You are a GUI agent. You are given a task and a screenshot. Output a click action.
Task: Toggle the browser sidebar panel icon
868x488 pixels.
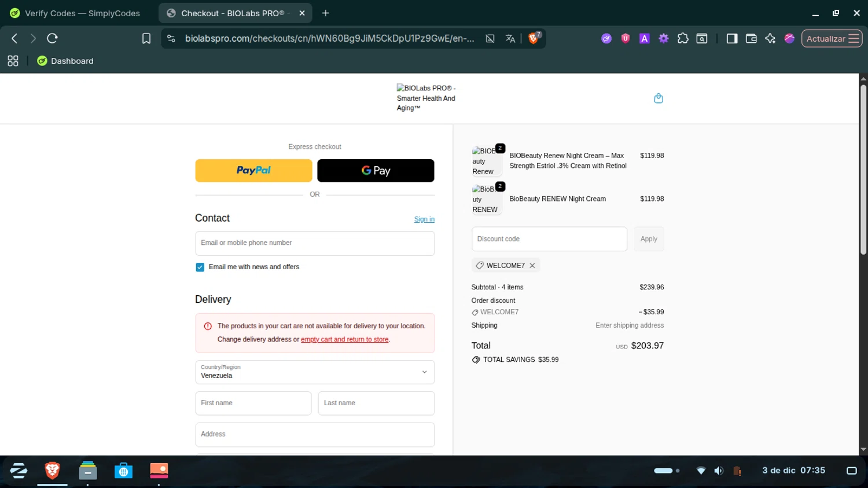coord(732,38)
